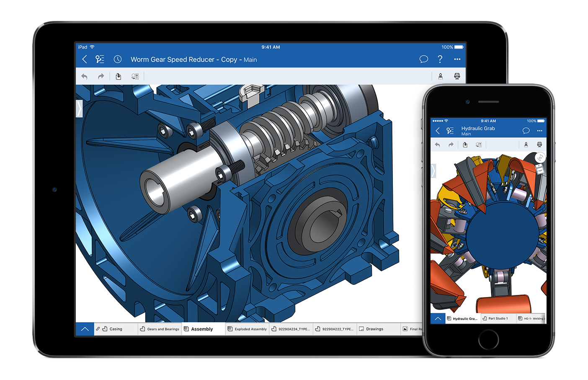
Task: Collapse the document tab bar with the chevron
Action: tap(85, 328)
